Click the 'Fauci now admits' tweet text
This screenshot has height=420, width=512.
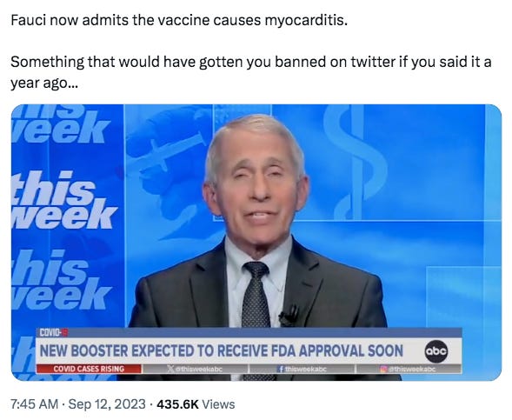[179, 21]
